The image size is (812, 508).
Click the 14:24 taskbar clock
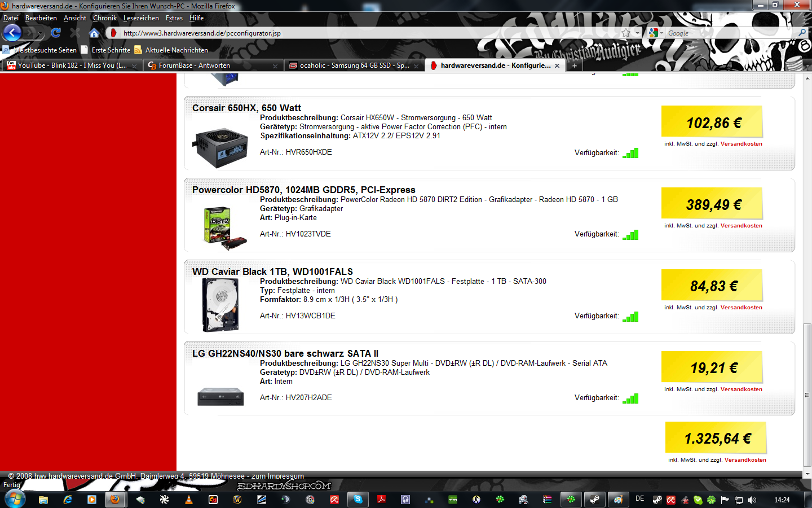click(782, 500)
